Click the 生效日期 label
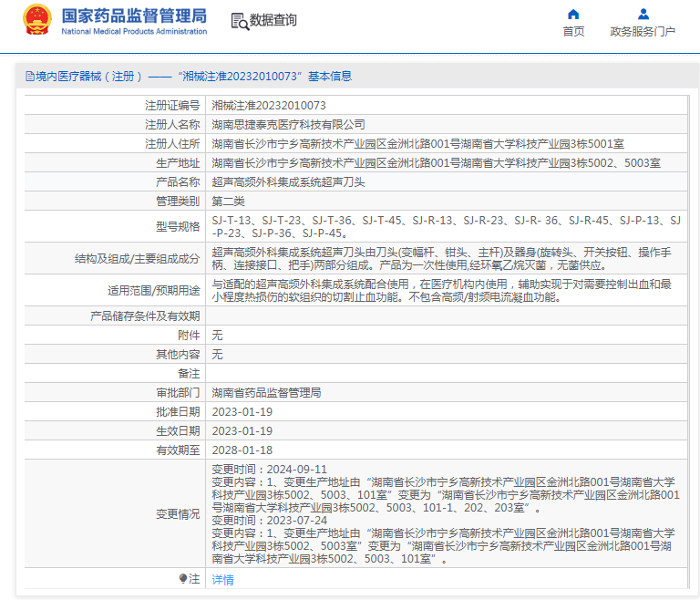Screen dimensions: 700x600 coord(178,431)
